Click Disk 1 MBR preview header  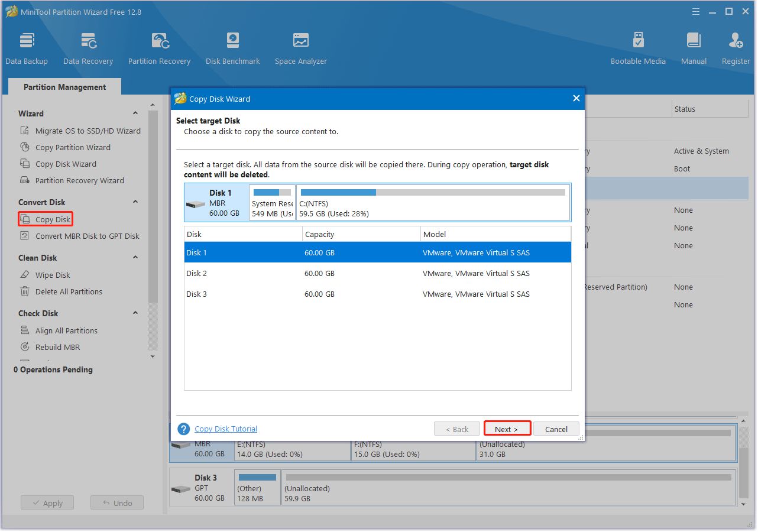click(216, 203)
